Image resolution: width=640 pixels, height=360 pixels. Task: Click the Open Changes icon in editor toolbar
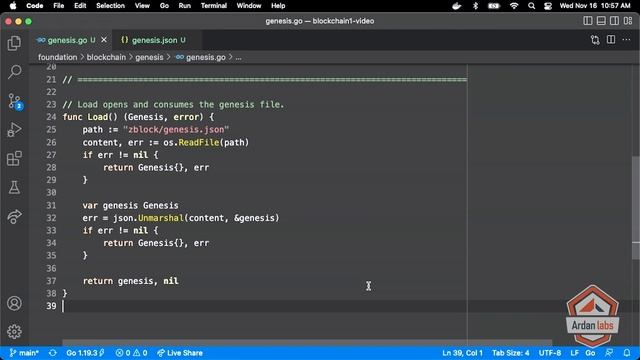(595, 40)
